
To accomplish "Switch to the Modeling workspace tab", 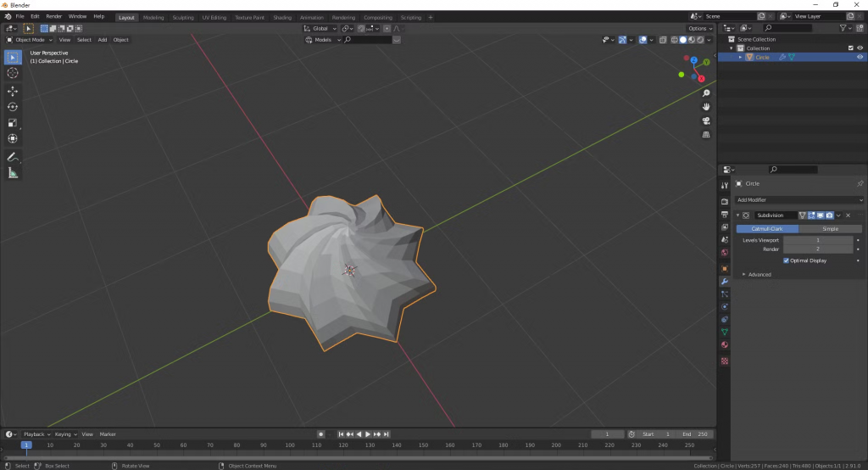I will tap(153, 17).
